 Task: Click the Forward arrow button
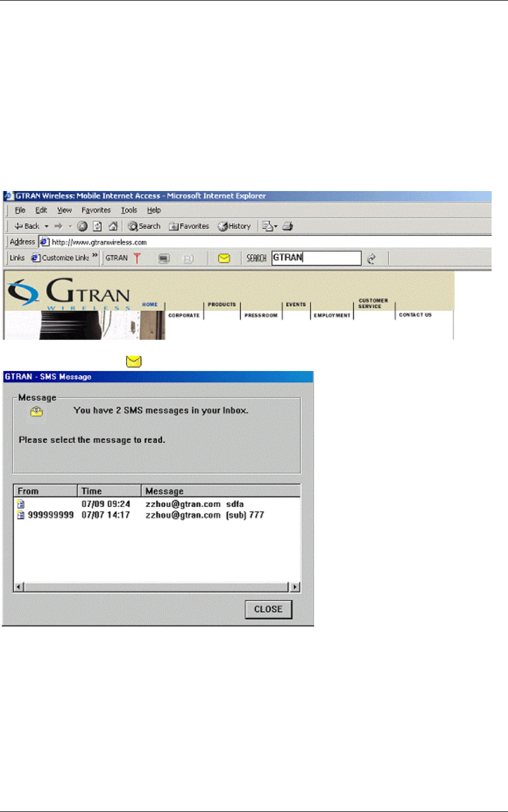click(x=58, y=226)
